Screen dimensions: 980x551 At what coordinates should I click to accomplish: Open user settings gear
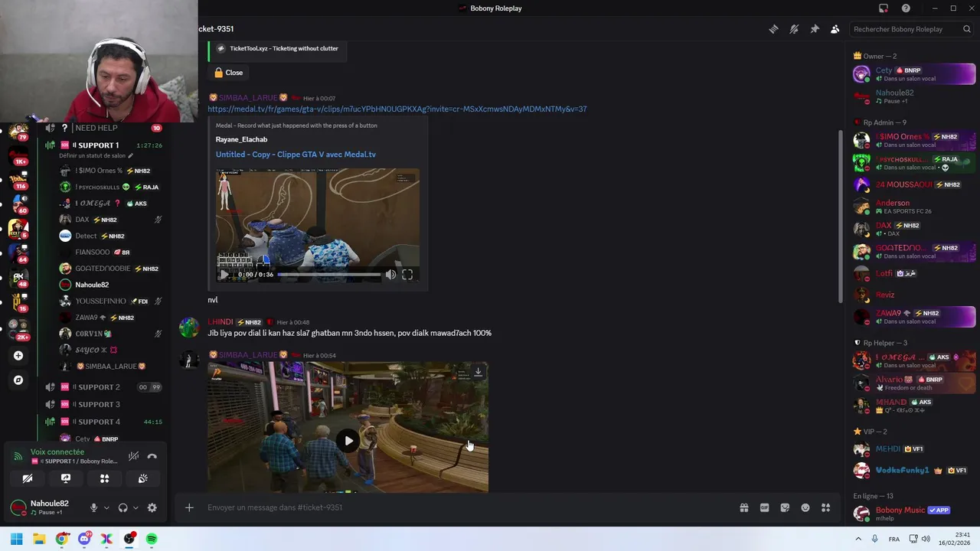click(x=152, y=507)
